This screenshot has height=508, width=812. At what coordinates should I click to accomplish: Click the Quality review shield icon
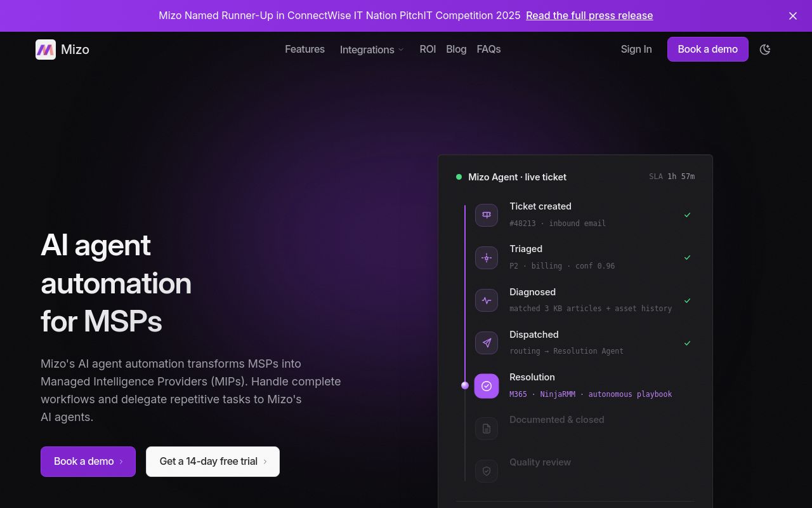487,471
